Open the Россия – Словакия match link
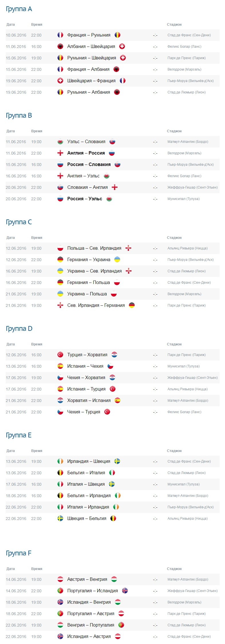 click(89, 165)
